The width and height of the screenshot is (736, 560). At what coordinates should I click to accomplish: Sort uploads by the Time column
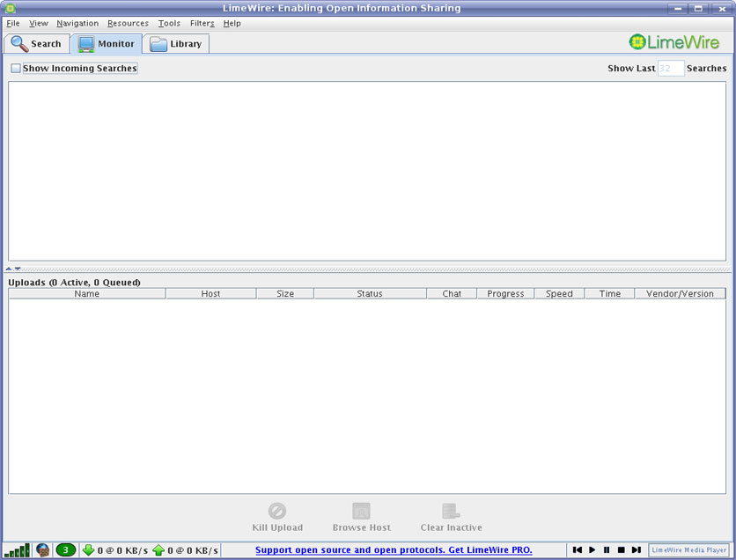610,293
